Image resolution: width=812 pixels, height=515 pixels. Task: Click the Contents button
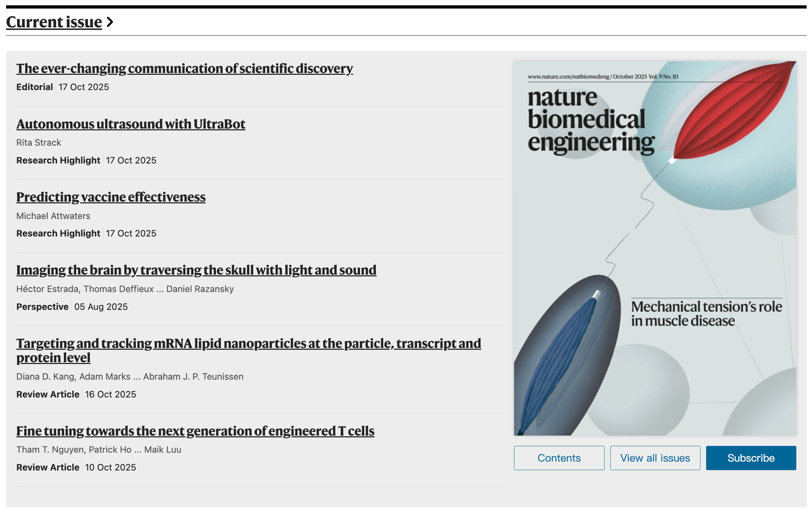coord(559,458)
